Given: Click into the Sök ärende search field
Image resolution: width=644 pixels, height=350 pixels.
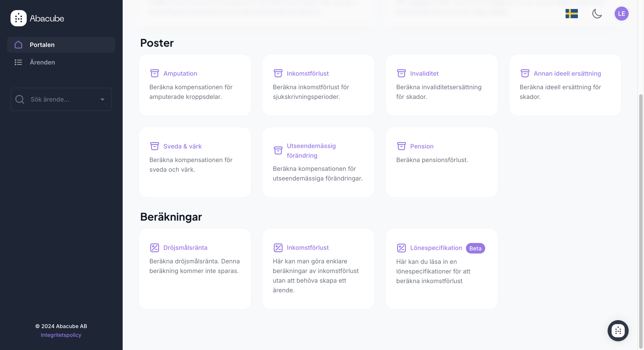Looking at the screenshot, I should (x=62, y=99).
